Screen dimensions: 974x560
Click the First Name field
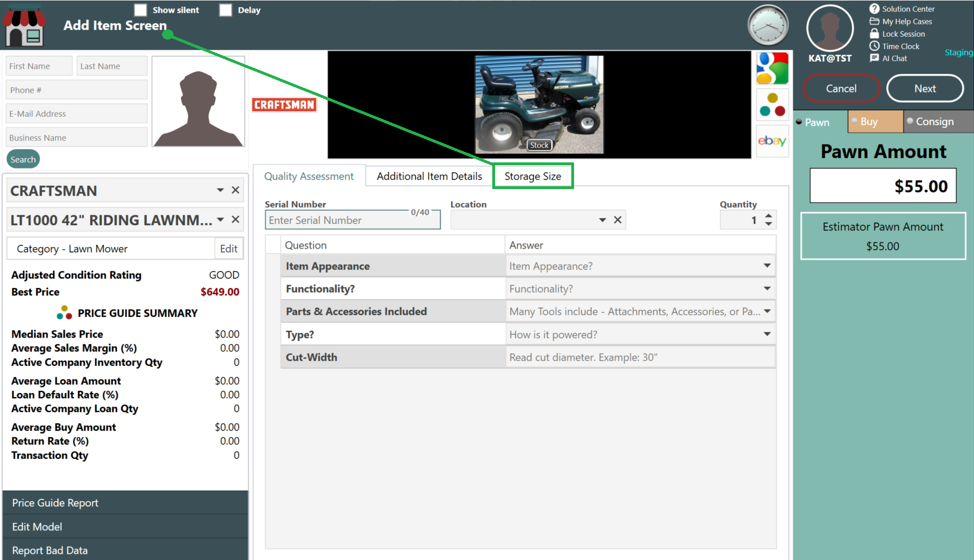pyautogui.click(x=39, y=66)
